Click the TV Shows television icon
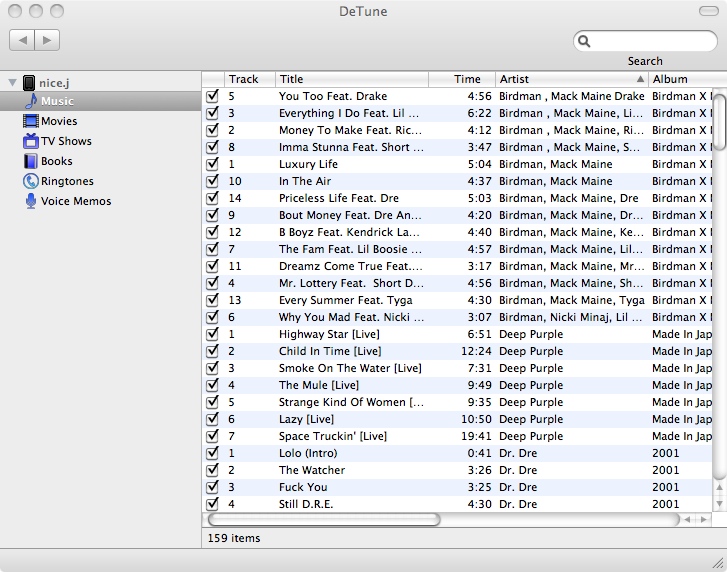The width and height of the screenshot is (727, 572). coord(31,141)
